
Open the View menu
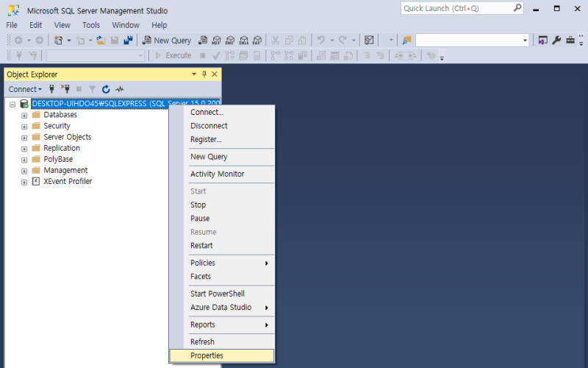point(62,25)
